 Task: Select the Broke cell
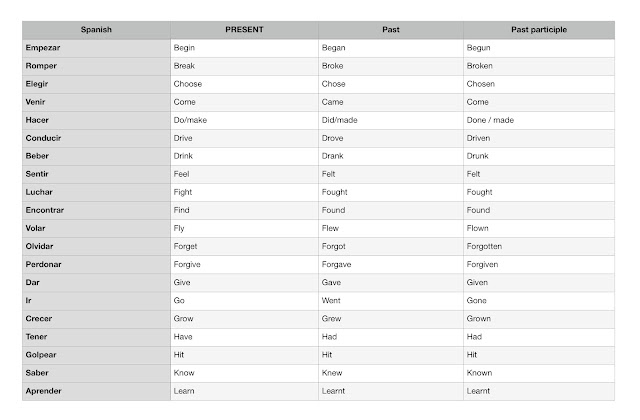(x=391, y=66)
